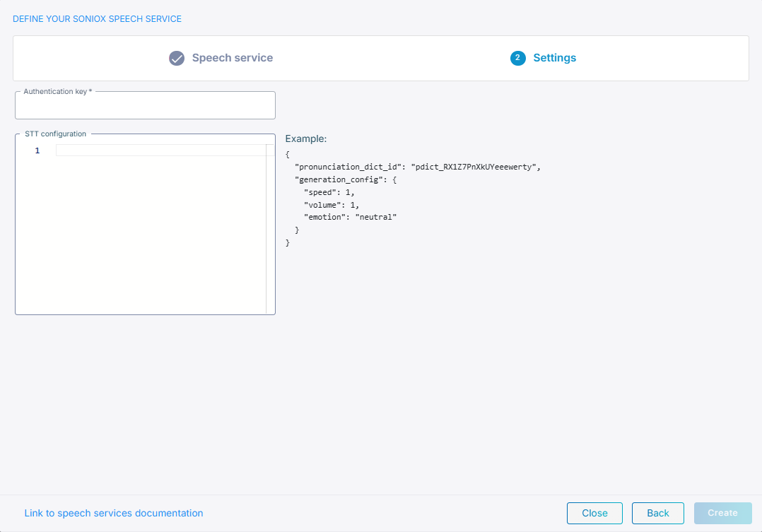Click the Create button
The width and height of the screenshot is (762, 532).
[x=722, y=513]
